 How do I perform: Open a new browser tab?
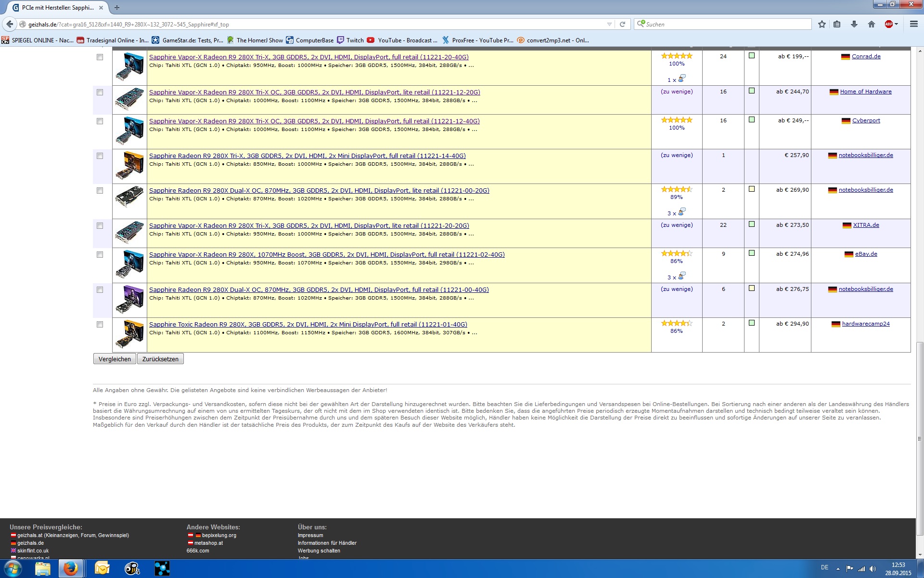pyautogui.click(x=117, y=7)
